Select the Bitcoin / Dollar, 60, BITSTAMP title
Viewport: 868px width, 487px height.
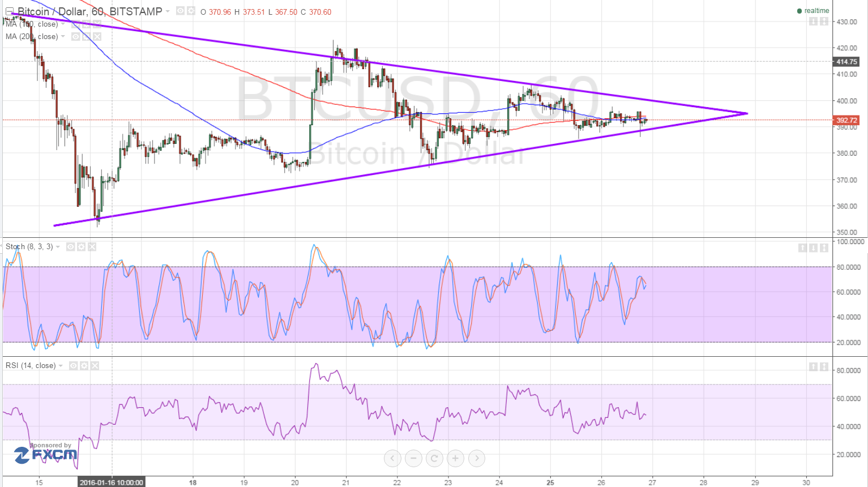(90, 11)
